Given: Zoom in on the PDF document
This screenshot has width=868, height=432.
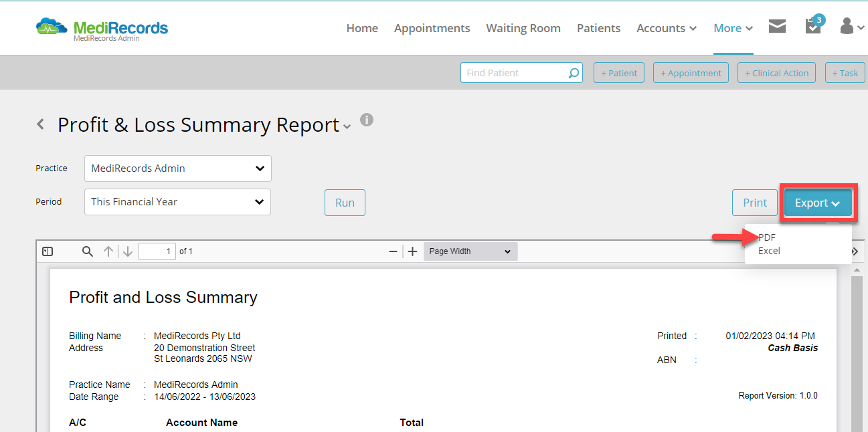Looking at the screenshot, I should tap(412, 251).
